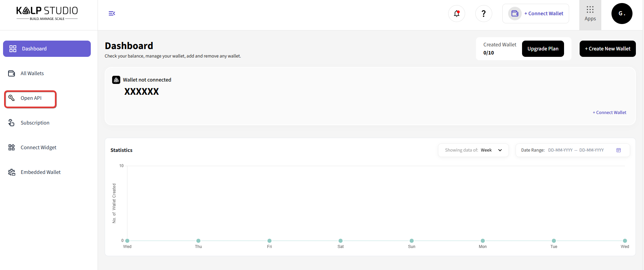
Task: Collapse the sidebar with hamburger icon
Action: (x=112, y=14)
